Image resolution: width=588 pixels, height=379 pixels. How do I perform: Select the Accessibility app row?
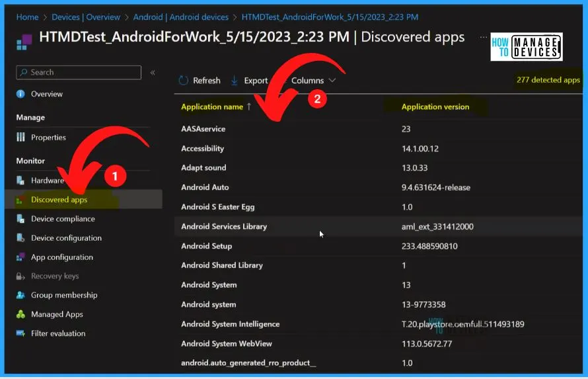[x=379, y=149]
